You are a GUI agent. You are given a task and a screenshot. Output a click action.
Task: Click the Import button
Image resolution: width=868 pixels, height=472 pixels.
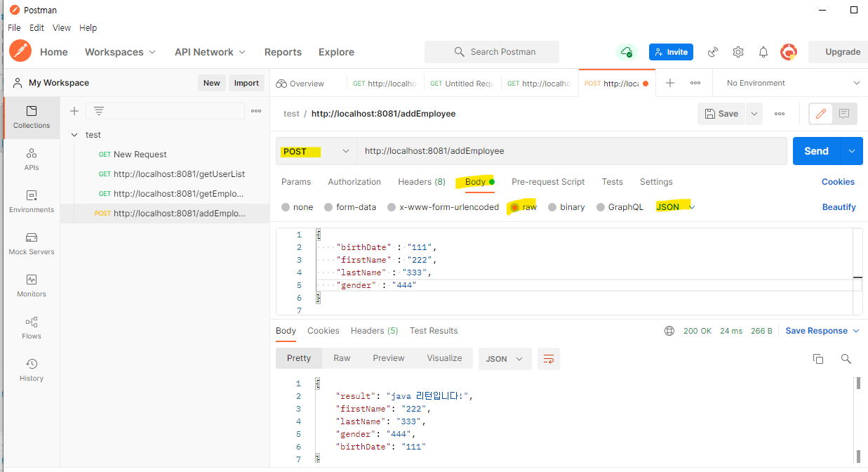point(246,83)
